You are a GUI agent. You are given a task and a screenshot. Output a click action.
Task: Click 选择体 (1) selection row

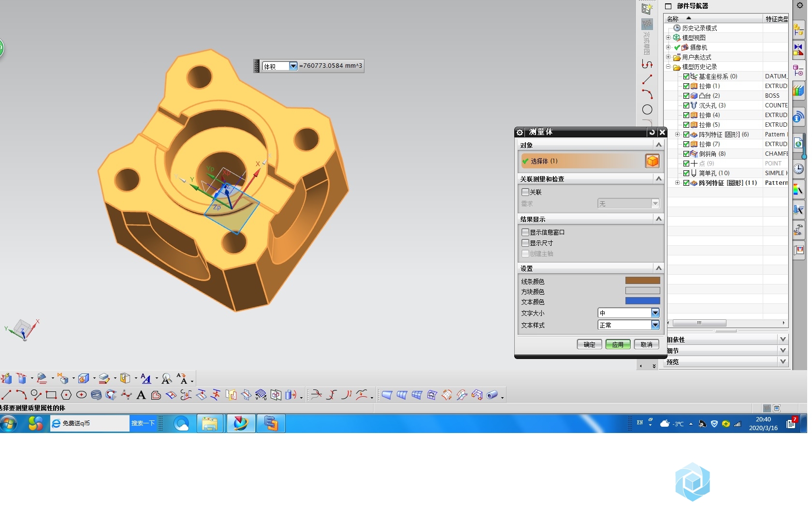(582, 161)
